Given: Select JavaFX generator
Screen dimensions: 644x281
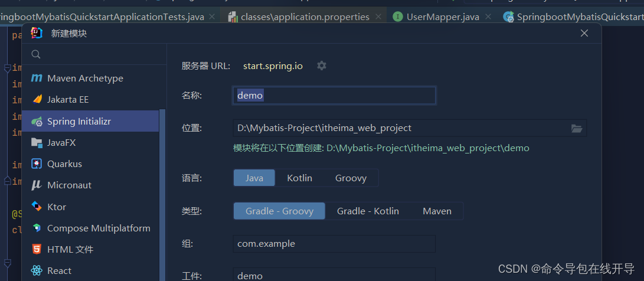Looking at the screenshot, I should point(90,142).
